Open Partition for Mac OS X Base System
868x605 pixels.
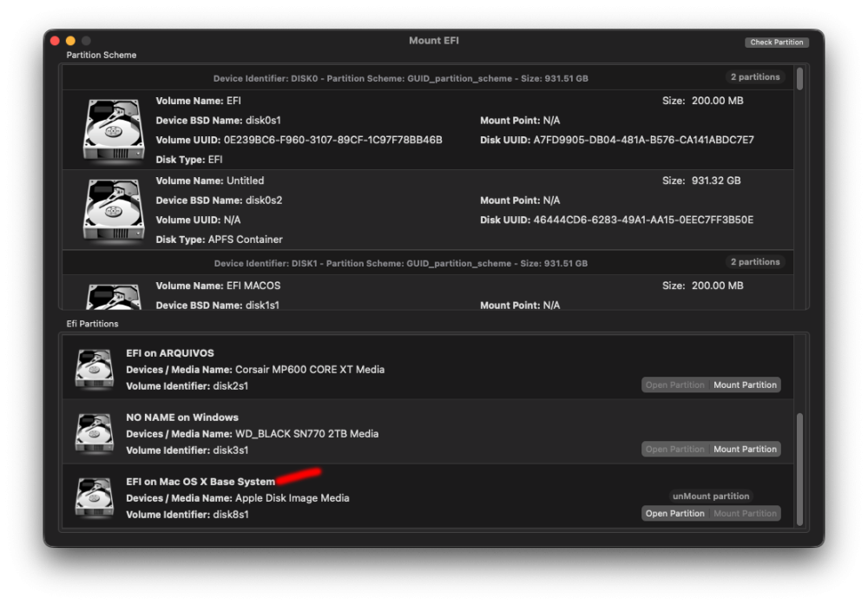674,513
